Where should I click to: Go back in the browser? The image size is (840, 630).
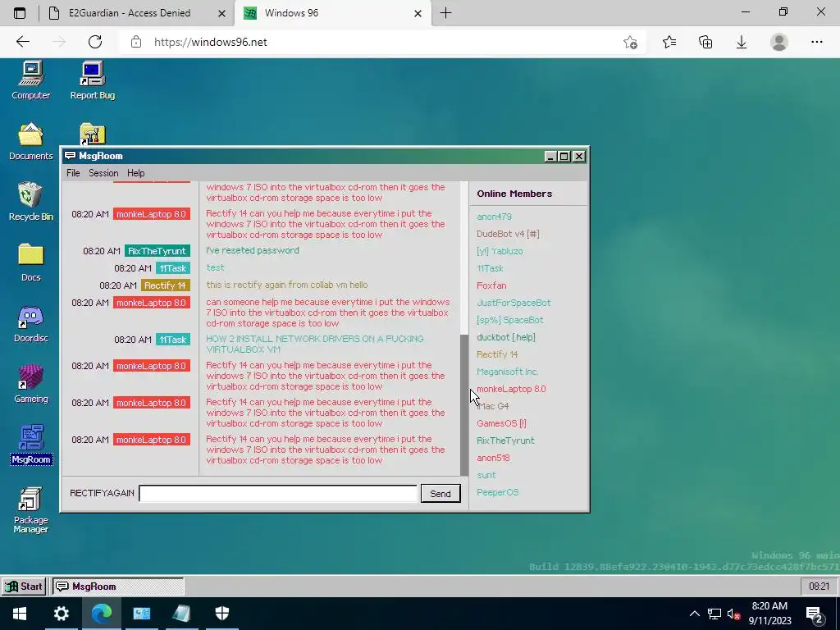coord(22,42)
